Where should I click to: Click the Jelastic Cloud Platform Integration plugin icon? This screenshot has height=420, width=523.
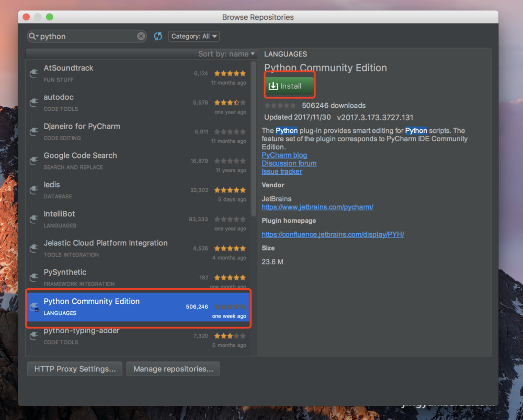tap(35, 248)
